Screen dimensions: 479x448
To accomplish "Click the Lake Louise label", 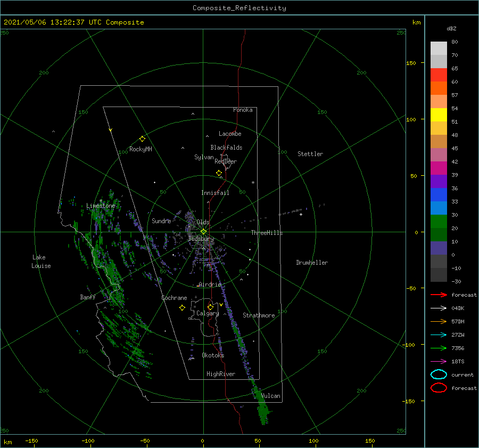I will click(41, 262).
